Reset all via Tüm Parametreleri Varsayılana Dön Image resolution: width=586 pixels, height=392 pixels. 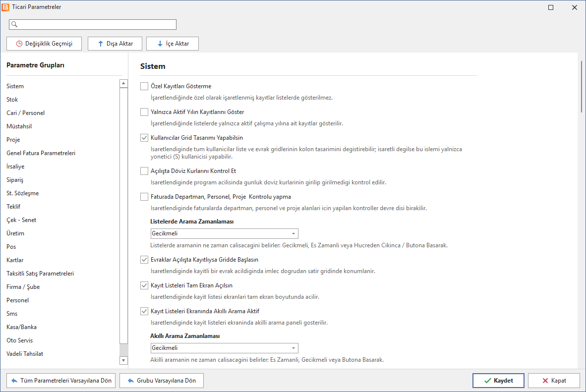click(61, 381)
